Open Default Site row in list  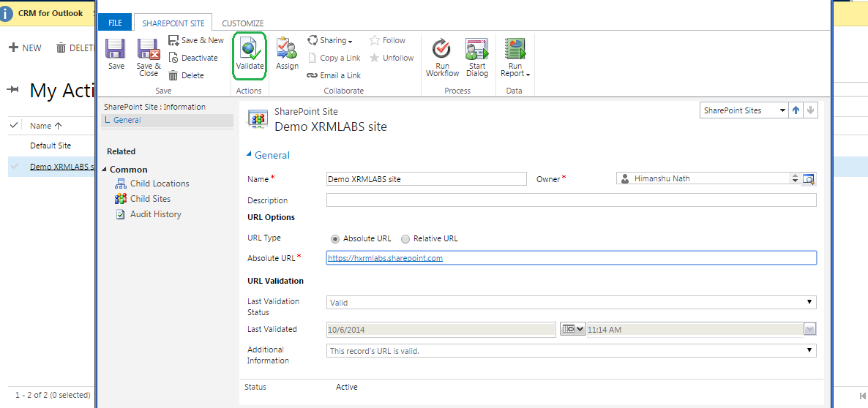point(50,146)
